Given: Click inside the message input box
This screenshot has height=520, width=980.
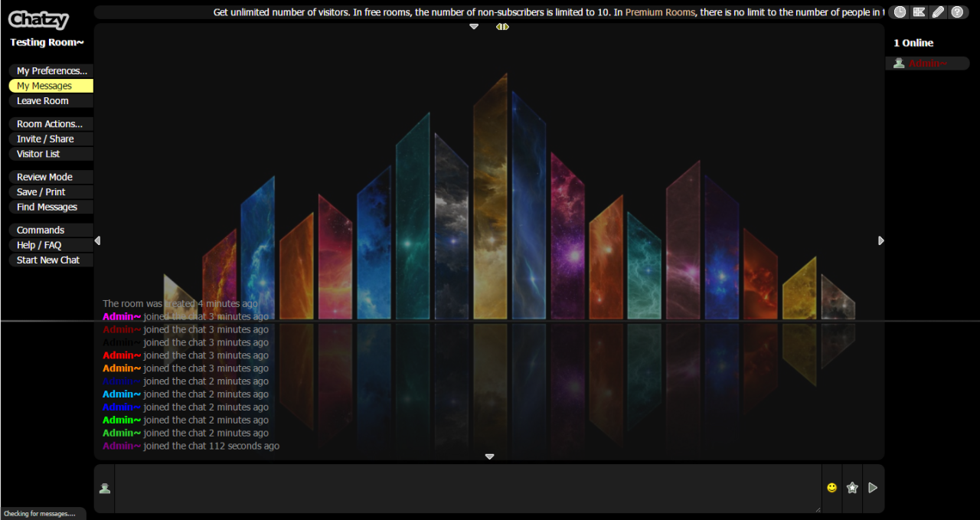Looking at the screenshot, I should coord(467,488).
